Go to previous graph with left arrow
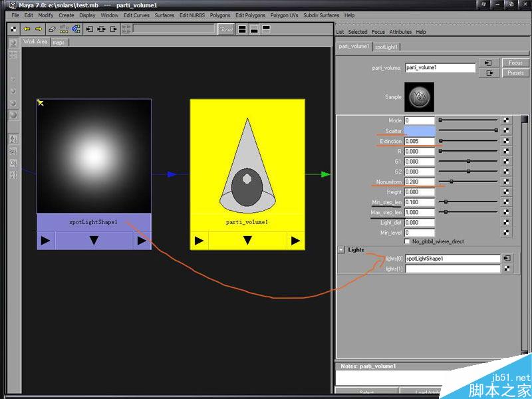532x399 pixels. tap(27, 29)
